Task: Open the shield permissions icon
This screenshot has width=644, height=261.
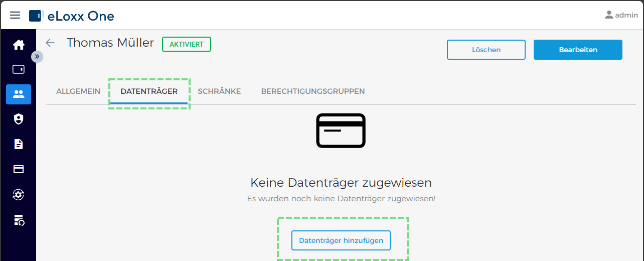Action: click(19, 119)
